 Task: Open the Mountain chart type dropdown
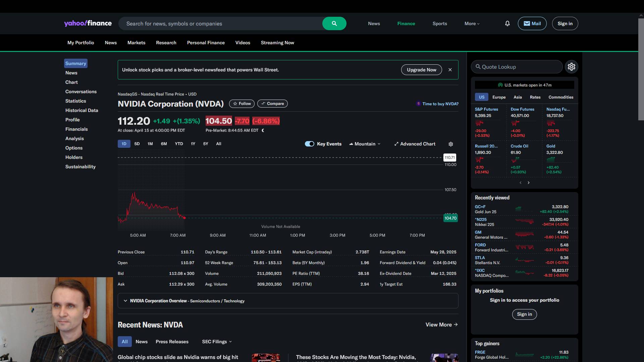[365, 144]
